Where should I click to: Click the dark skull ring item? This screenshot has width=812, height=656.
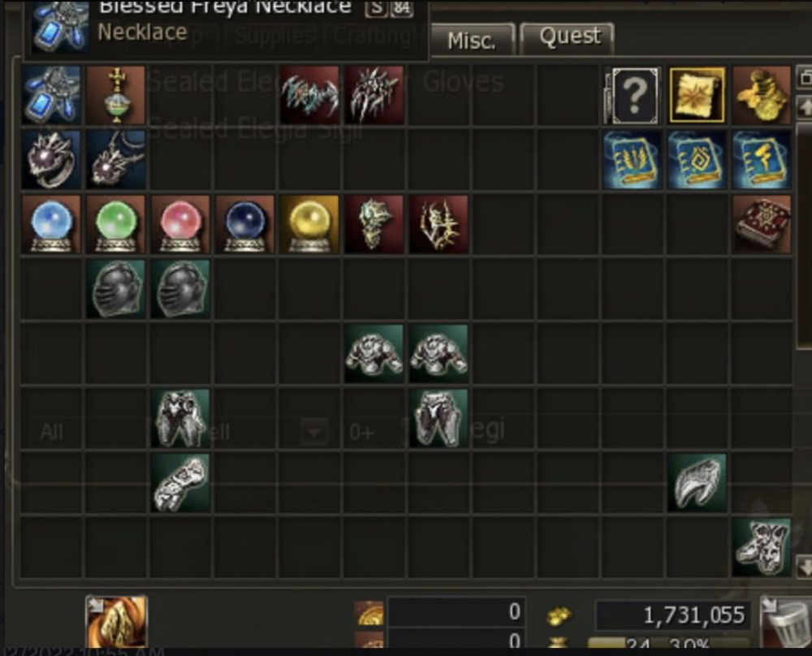[x=51, y=159]
